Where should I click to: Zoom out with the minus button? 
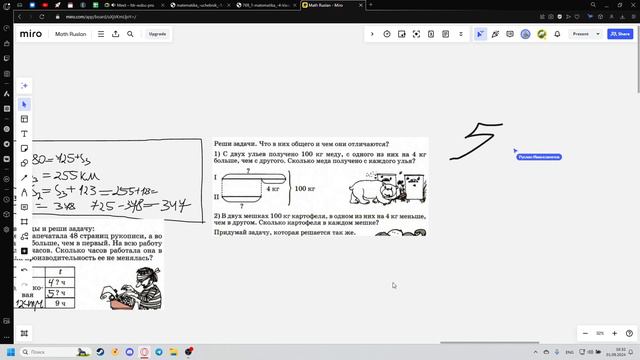tap(585, 333)
